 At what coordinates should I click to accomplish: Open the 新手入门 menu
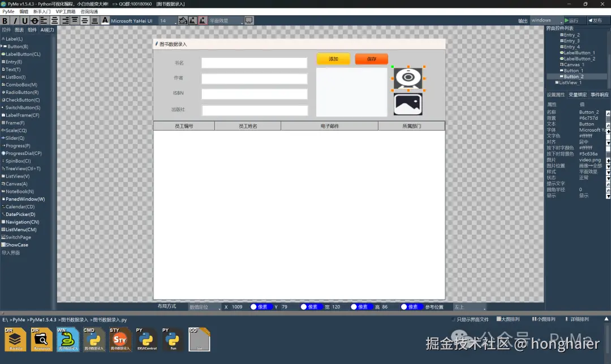pos(42,12)
